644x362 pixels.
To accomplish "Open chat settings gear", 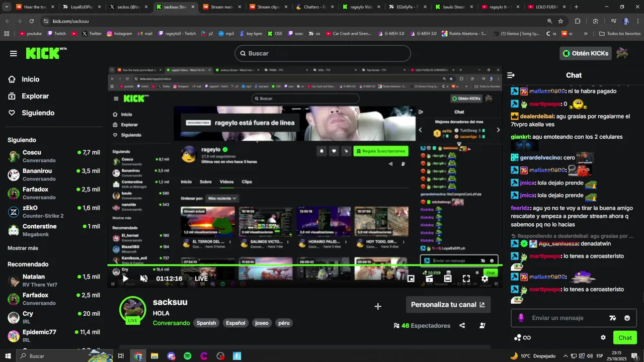I will [x=603, y=337].
